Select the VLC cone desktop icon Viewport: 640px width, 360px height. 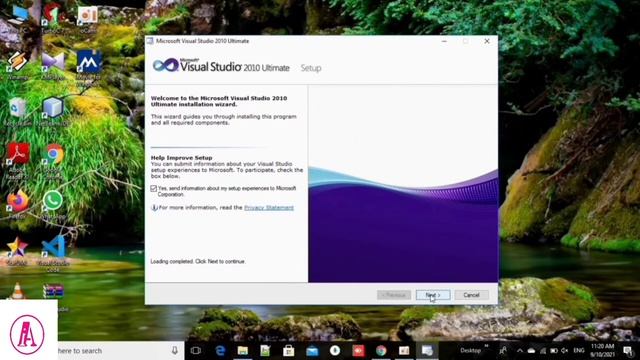[x=18, y=291]
